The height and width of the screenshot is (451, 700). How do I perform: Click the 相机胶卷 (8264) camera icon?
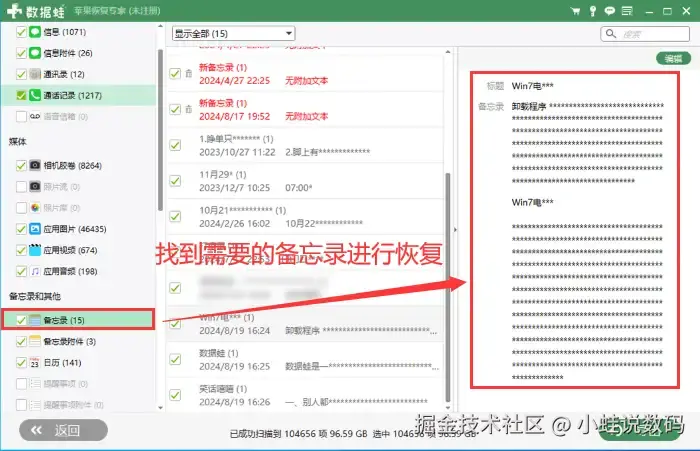tap(35, 165)
